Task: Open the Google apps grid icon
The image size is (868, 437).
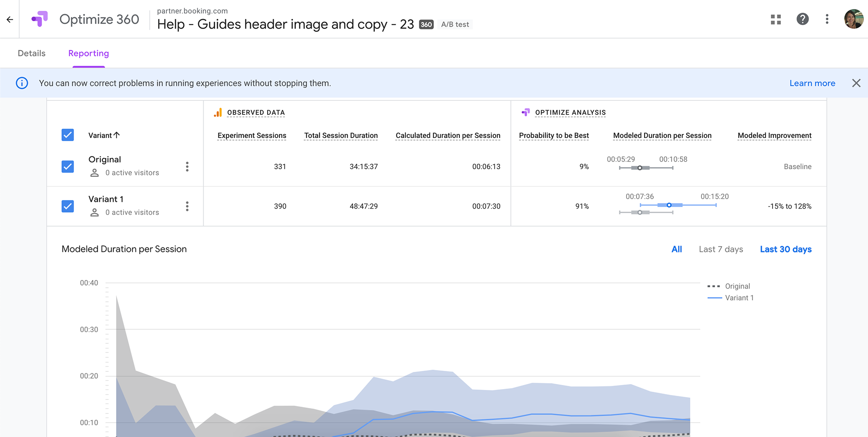Action: pyautogui.click(x=776, y=19)
